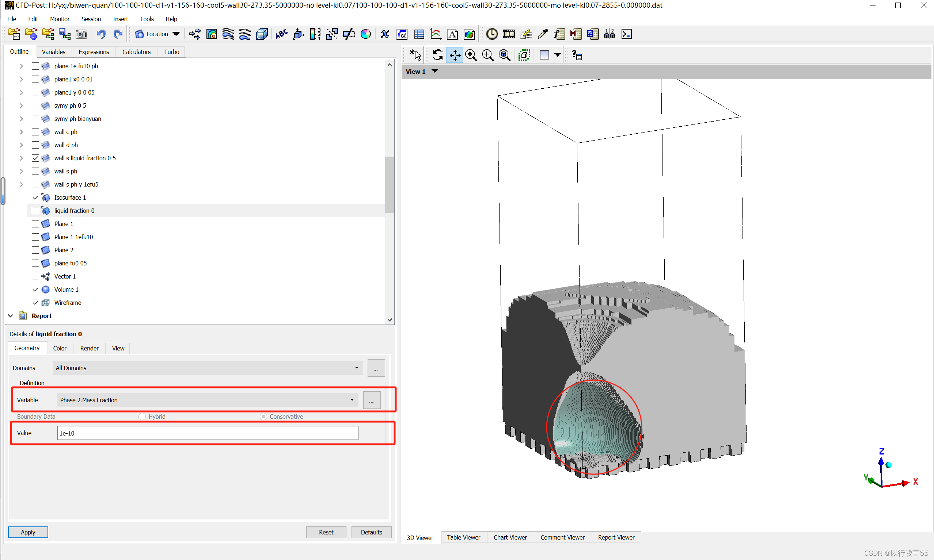Click the color wheel toolbar icon
Screen dimensions: 934x560
click(365, 34)
